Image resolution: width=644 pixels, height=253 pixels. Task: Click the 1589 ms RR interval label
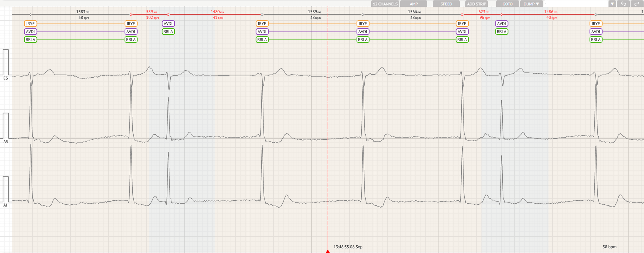314,12
